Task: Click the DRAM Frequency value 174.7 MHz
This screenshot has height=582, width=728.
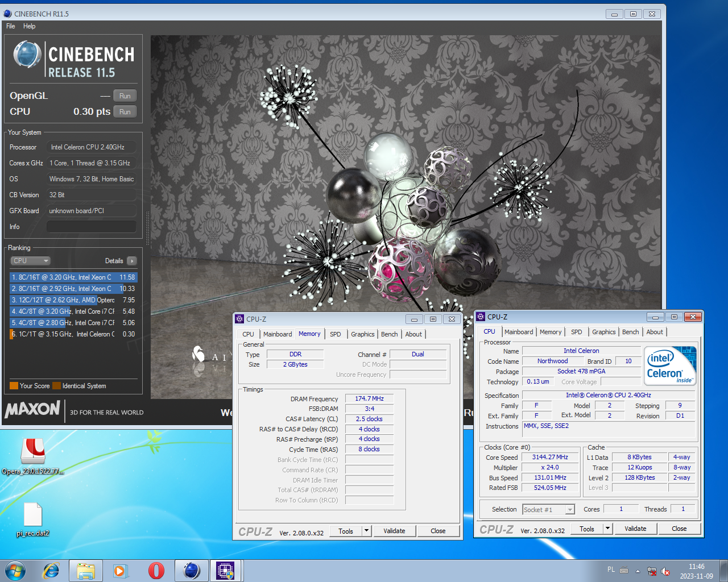Action: (369, 398)
